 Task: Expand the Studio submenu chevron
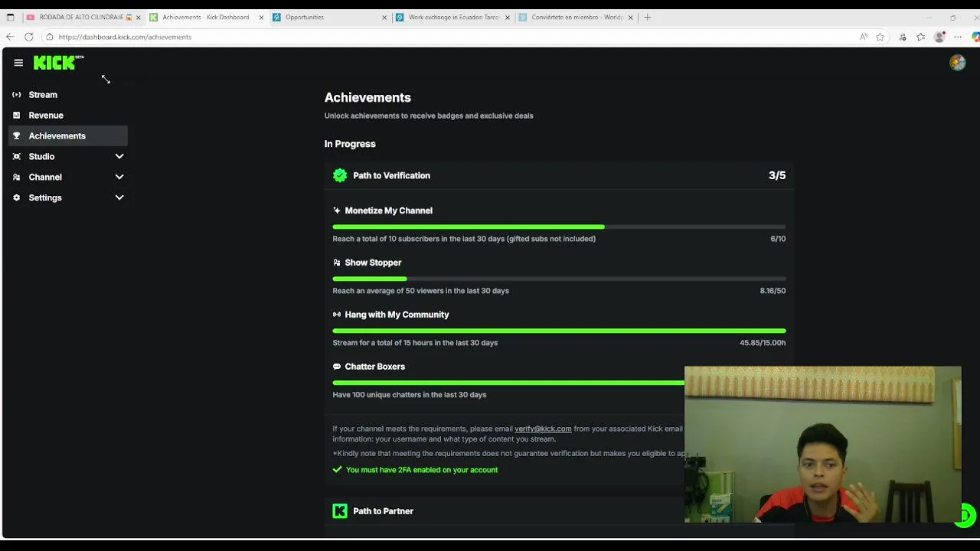tap(119, 156)
